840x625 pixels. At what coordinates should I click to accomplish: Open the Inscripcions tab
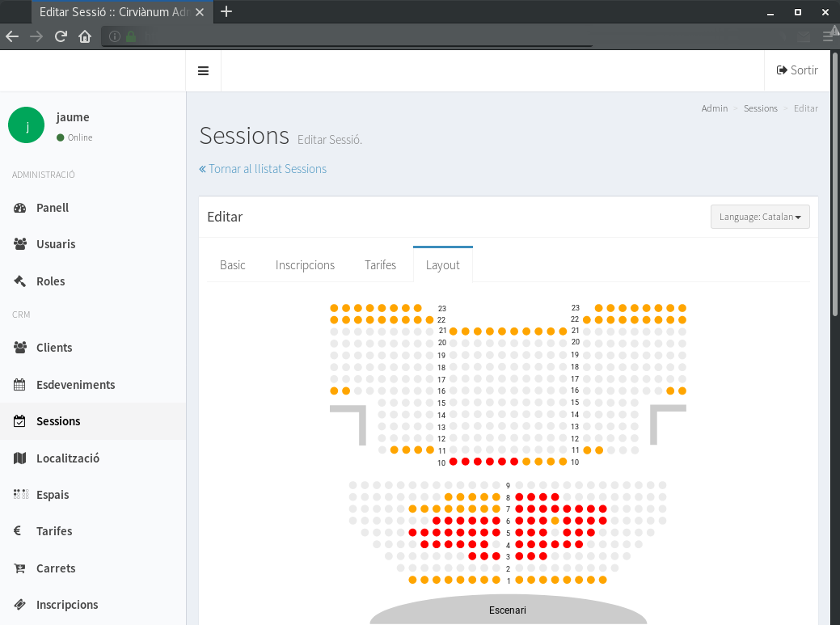[305, 265]
